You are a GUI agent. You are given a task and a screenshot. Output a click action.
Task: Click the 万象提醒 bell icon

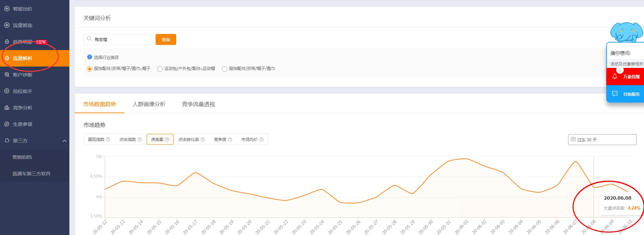tap(615, 77)
